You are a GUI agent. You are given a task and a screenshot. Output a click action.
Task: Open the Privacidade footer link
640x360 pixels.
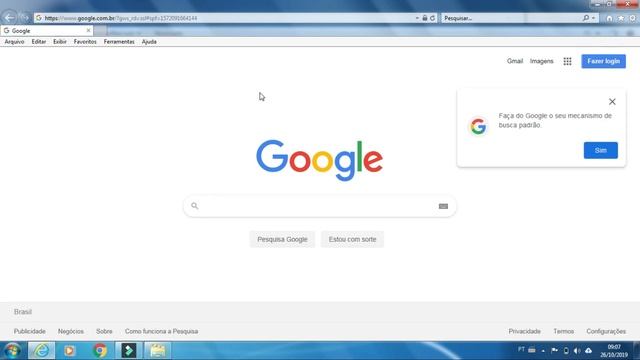[524, 331]
